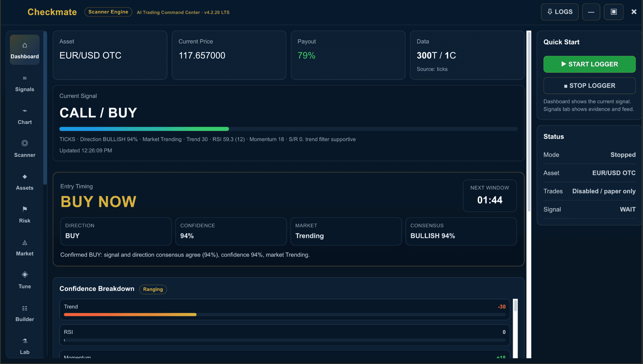
Task: Click the Signal WAIT status row
Action: pos(589,209)
